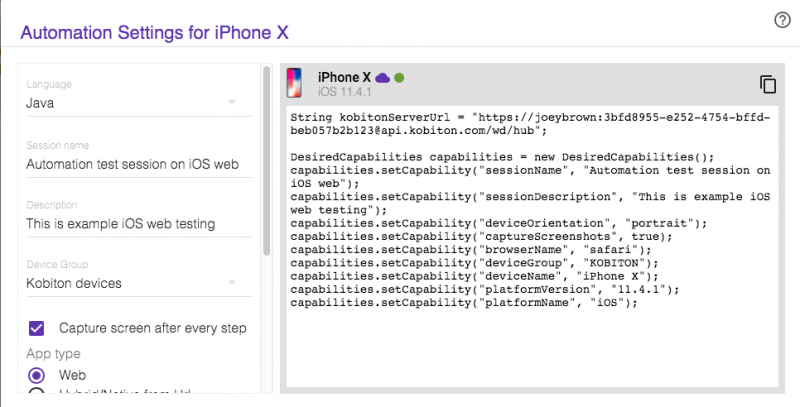This screenshot has height=407, width=800.
Task: Click the green online status dot
Action: (399, 77)
